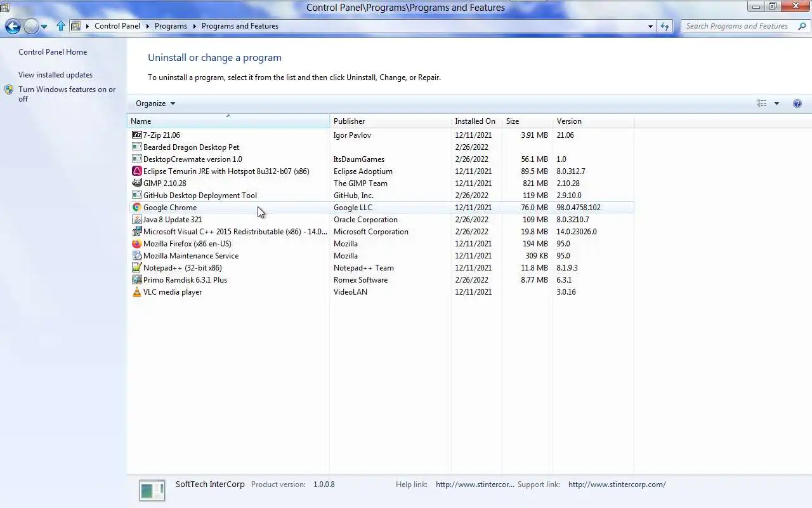Select the VLC media player row text

pyautogui.click(x=173, y=291)
